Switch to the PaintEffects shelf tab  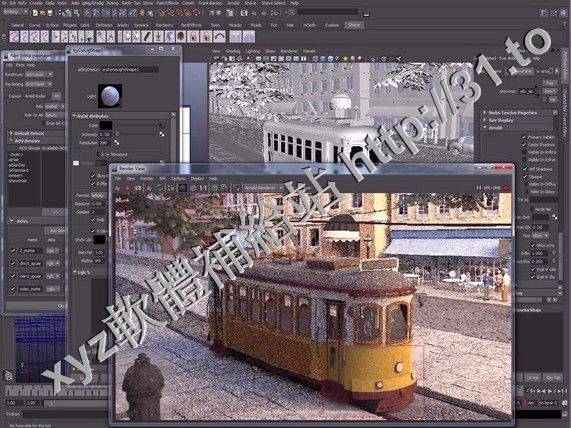(x=191, y=25)
